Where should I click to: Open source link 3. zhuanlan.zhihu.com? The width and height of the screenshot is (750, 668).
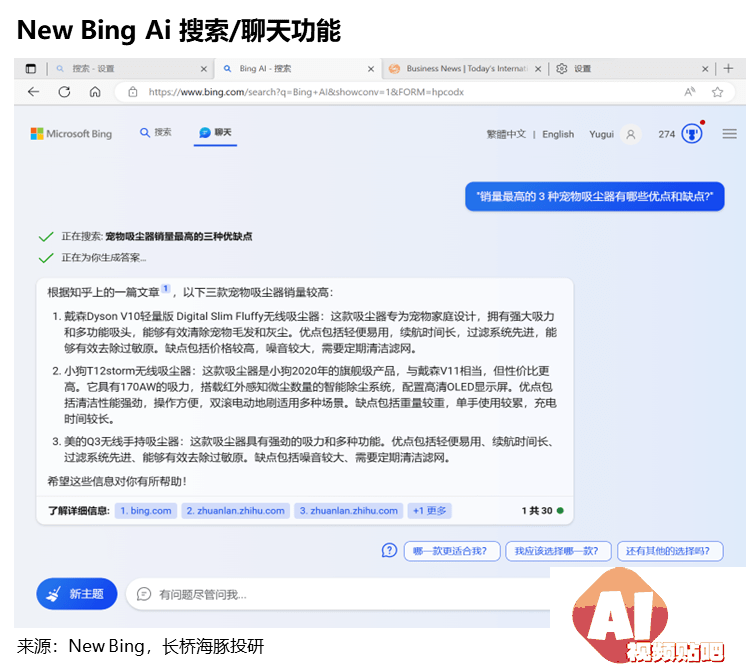[349, 511]
